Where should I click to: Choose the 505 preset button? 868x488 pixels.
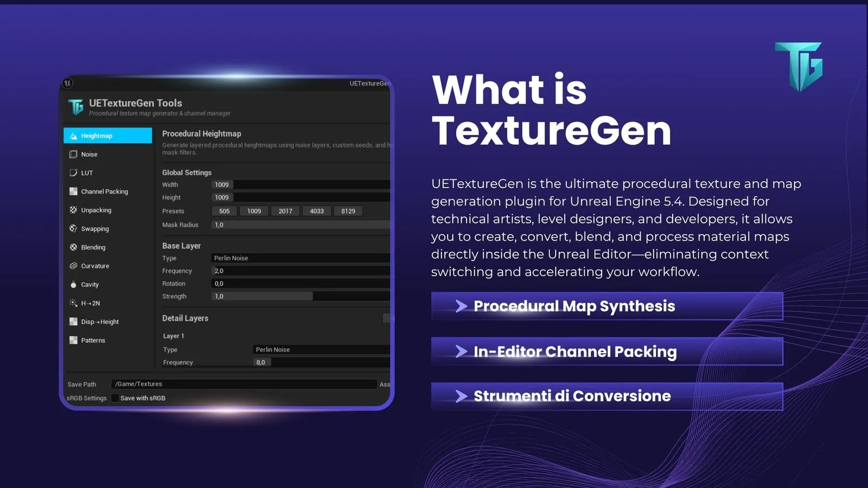[224, 211]
